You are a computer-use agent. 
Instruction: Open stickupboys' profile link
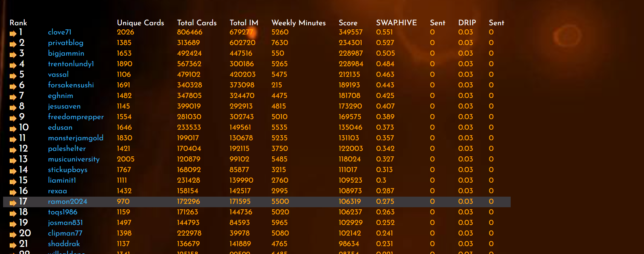(68, 170)
